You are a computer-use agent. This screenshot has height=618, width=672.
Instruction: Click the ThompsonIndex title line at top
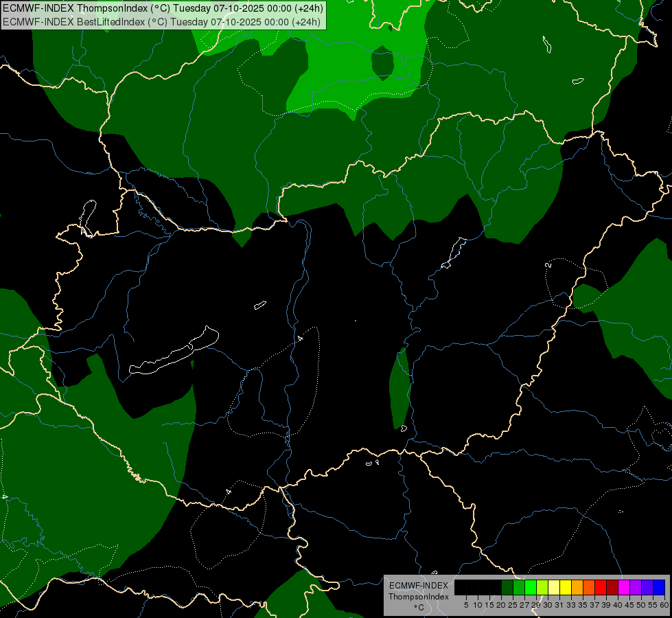click(x=163, y=8)
